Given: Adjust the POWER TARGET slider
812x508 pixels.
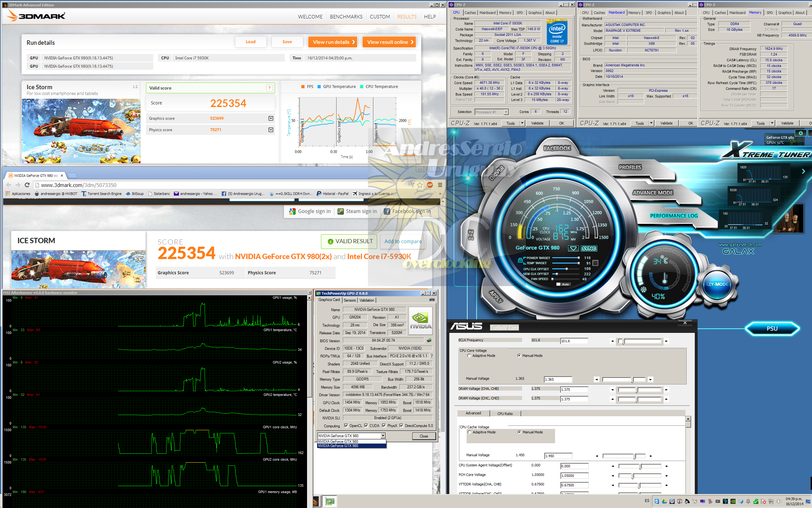Looking at the screenshot, I should [x=566, y=258].
